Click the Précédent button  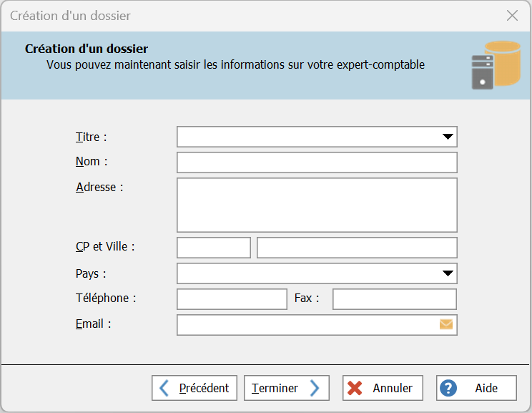[194, 388]
